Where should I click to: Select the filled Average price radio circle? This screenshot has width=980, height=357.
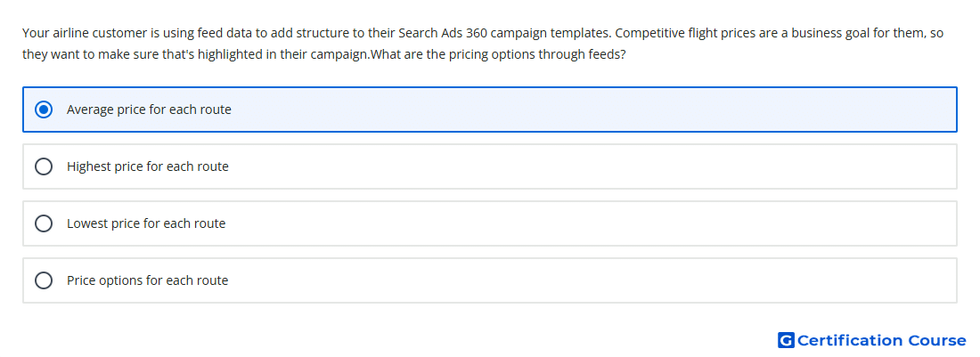[x=44, y=110]
